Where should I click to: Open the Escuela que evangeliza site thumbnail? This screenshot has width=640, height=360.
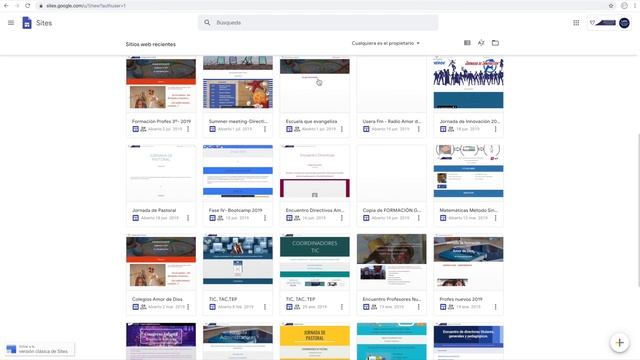pos(315,84)
